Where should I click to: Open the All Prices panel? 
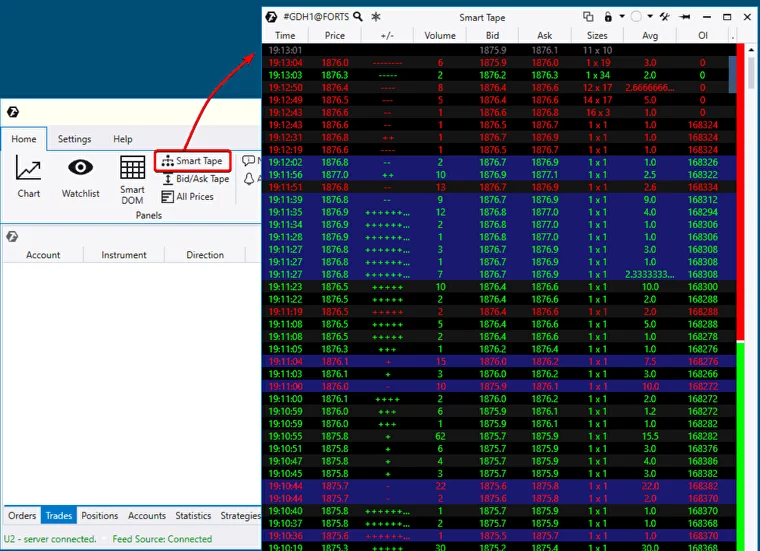click(187, 197)
